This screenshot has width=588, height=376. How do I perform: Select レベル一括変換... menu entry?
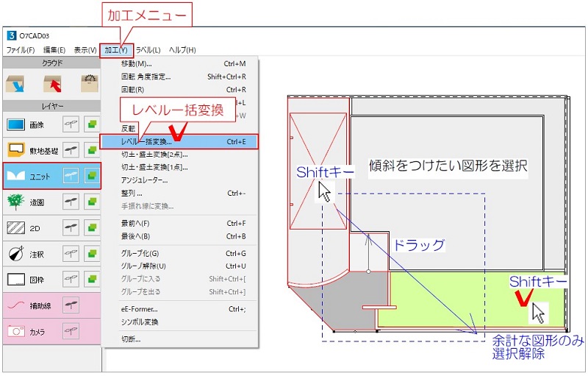click(179, 142)
